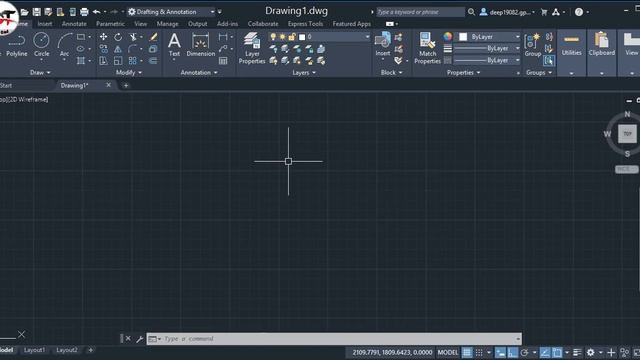Expand the Draw panel
The width and height of the screenshot is (640, 360).
tap(40, 73)
